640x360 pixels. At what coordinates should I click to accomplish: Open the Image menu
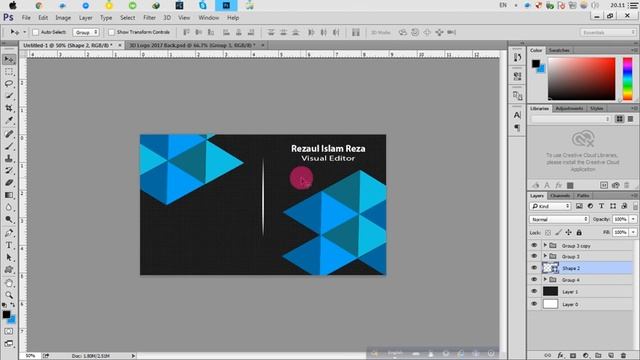tap(63, 18)
